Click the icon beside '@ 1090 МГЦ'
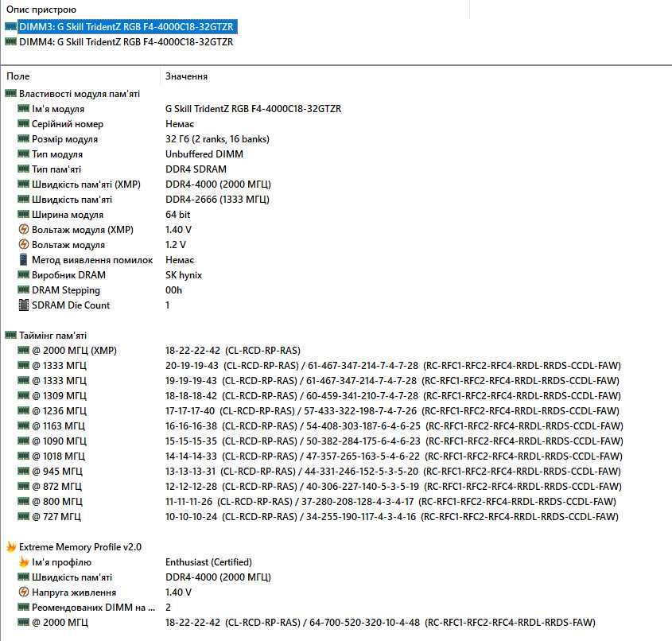 tap(24, 441)
